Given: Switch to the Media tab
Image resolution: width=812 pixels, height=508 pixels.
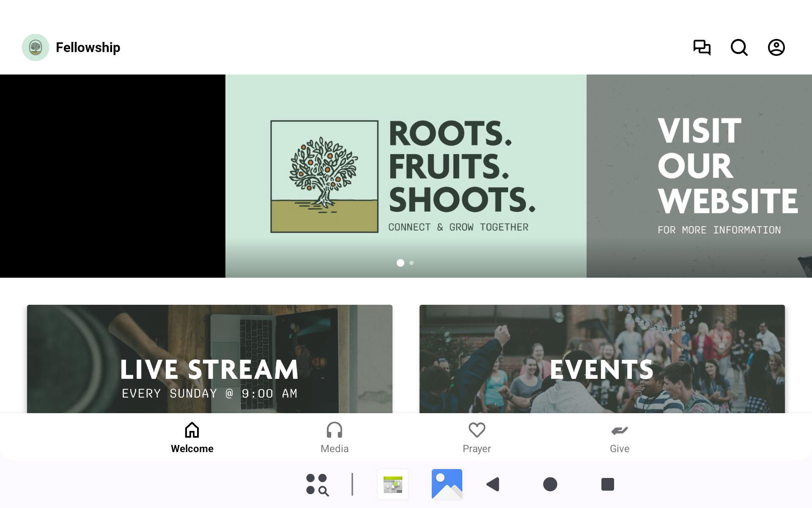Looking at the screenshot, I should point(334,438).
